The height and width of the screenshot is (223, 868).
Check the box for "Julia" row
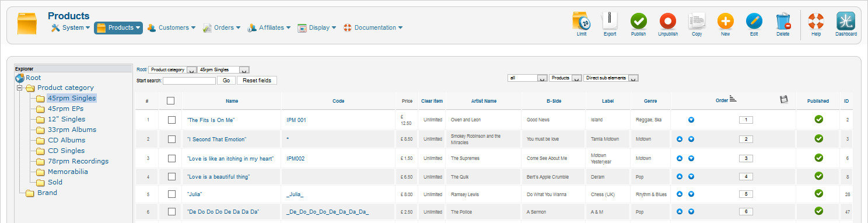(x=171, y=194)
